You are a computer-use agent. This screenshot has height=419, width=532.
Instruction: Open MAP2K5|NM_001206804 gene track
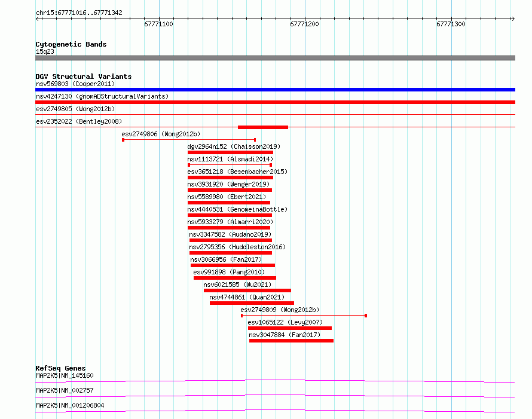pos(70,405)
